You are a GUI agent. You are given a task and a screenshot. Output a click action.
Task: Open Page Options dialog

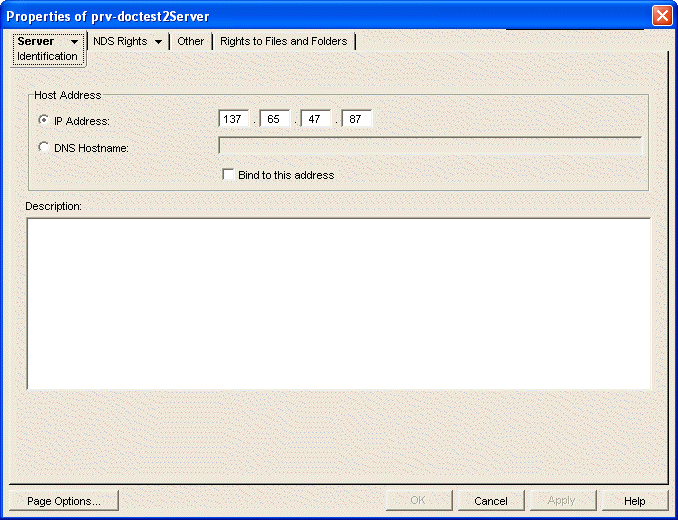[x=64, y=501]
